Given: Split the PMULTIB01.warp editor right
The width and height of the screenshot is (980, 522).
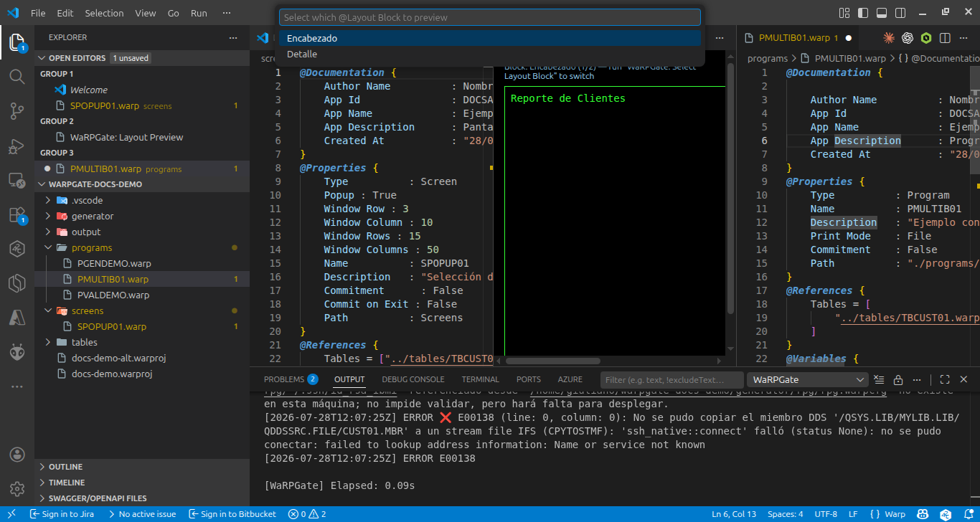Looking at the screenshot, I should [945, 38].
